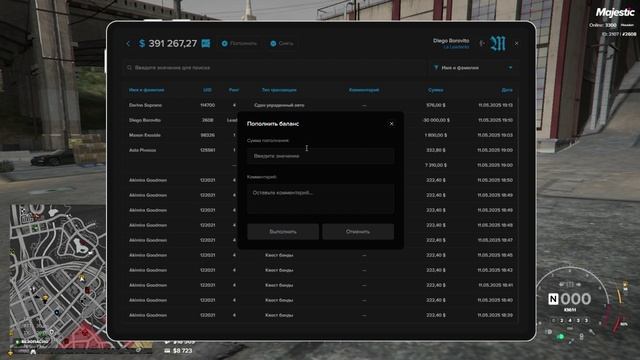This screenshot has height=360, width=640.
Task: Click the UID 114700 cell
Action: click(x=207, y=105)
